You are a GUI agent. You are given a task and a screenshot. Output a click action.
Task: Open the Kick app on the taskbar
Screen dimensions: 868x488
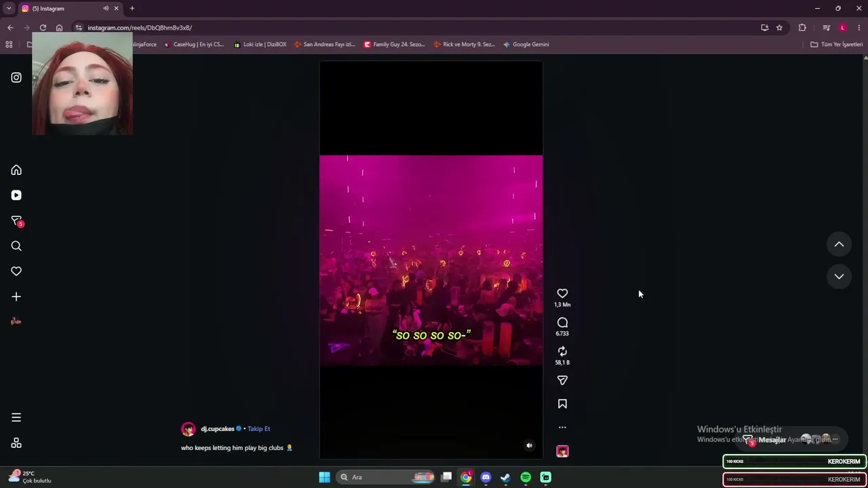click(x=546, y=477)
